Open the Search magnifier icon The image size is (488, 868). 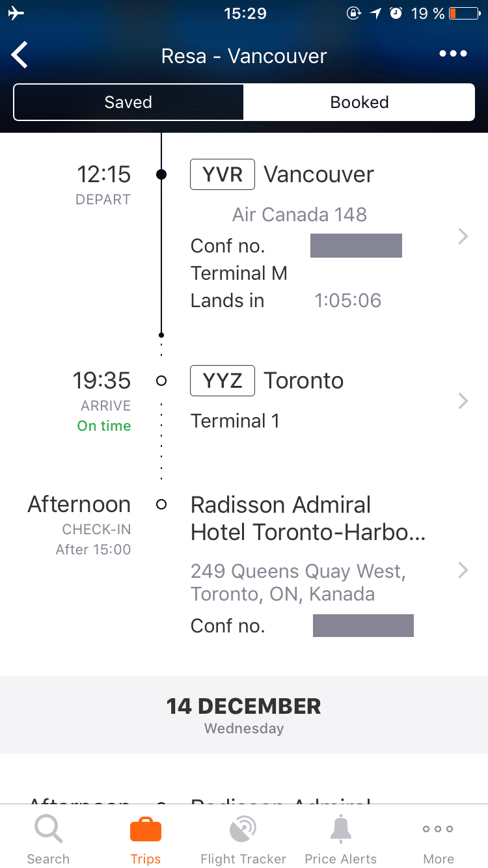(x=48, y=830)
